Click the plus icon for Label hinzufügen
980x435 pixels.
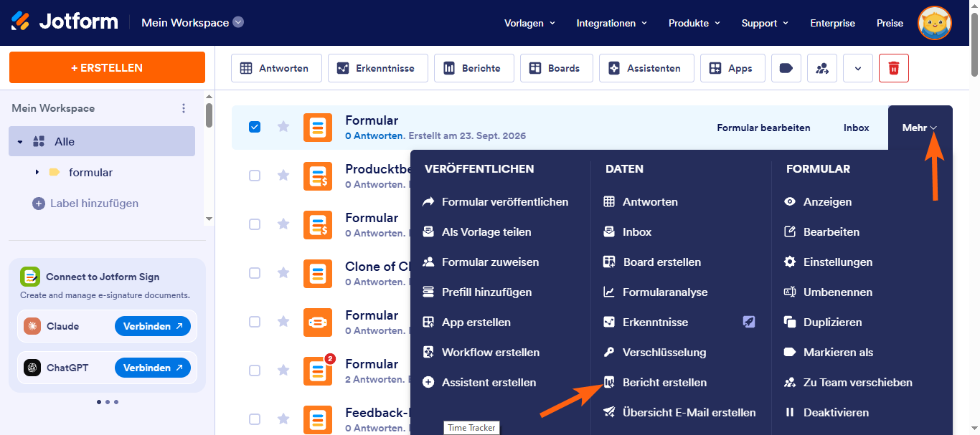(x=39, y=204)
